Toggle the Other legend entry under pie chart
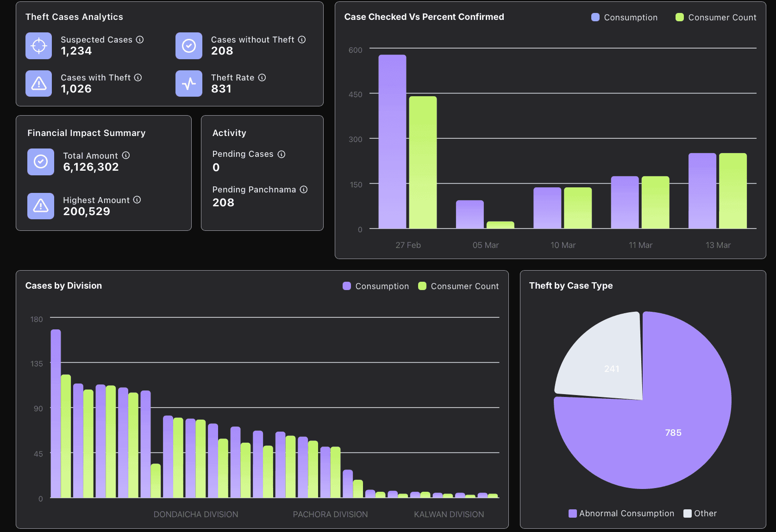The width and height of the screenshot is (776, 532). point(700,513)
